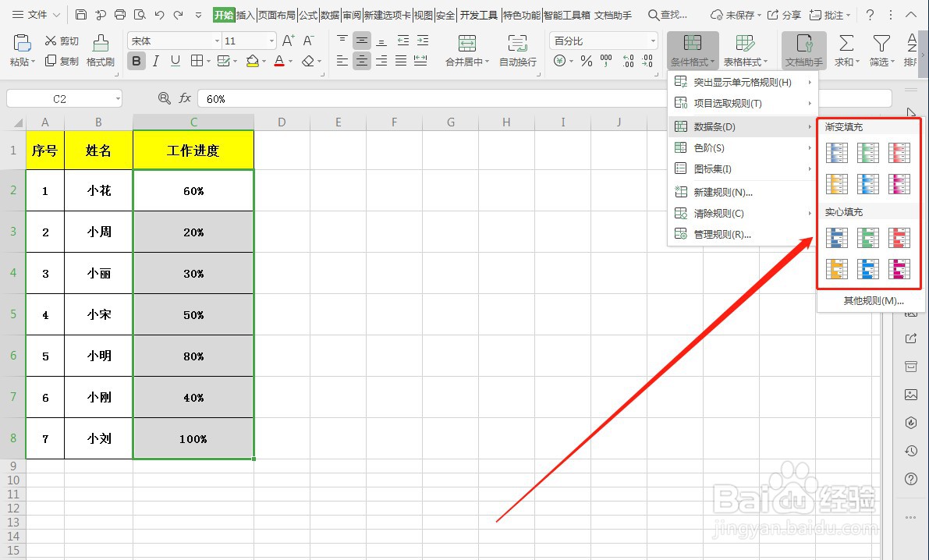The width and height of the screenshot is (929, 560).
Task: Redo the last undone action
Action: pyautogui.click(x=179, y=15)
